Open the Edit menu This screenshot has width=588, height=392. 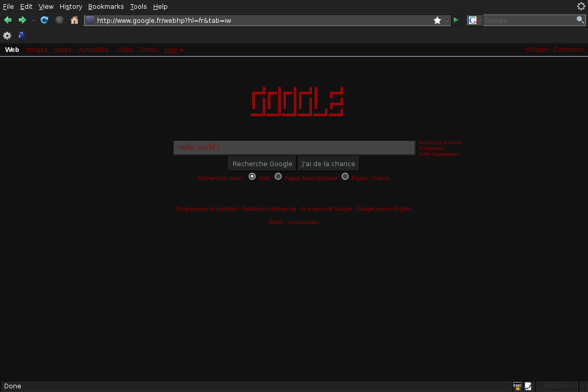[26, 6]
